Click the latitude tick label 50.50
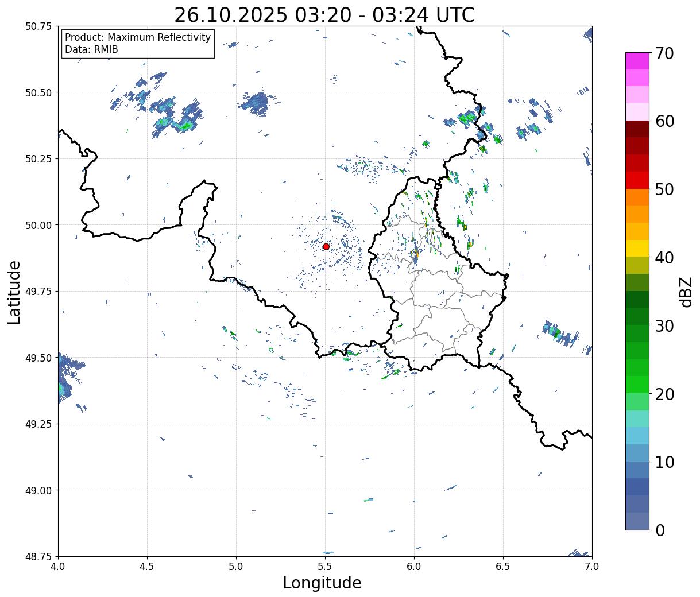The width and height of the screenshot is (700, 597). 38,92
